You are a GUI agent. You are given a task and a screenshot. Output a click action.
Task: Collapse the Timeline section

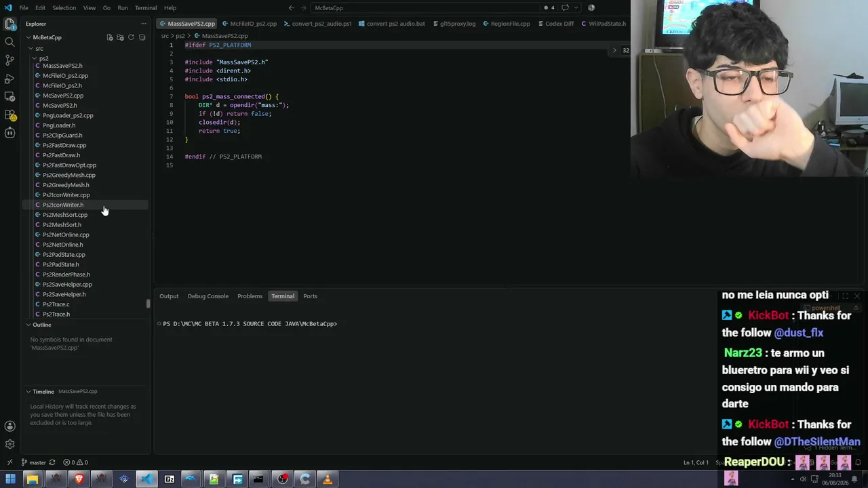click(x=28, y=391)
